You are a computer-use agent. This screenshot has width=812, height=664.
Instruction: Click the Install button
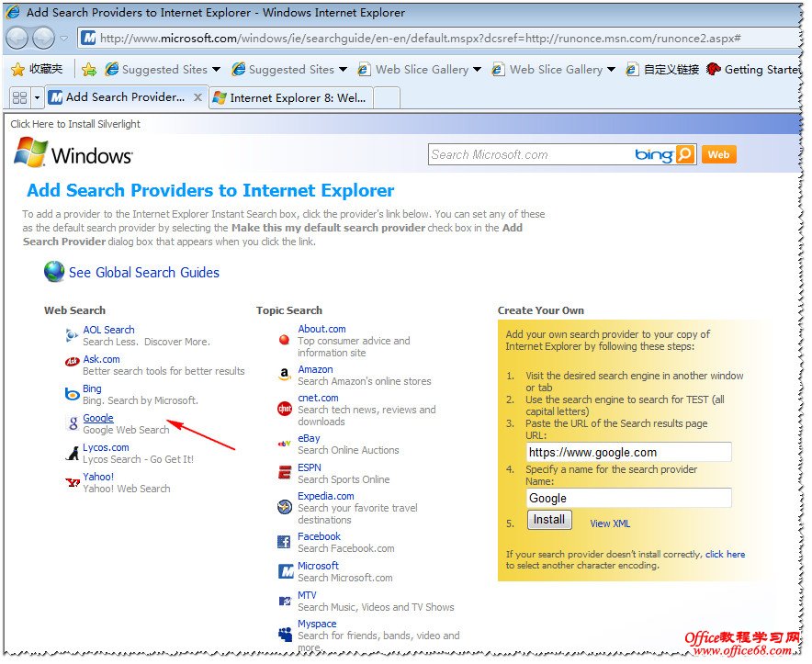tap(549, 520)
